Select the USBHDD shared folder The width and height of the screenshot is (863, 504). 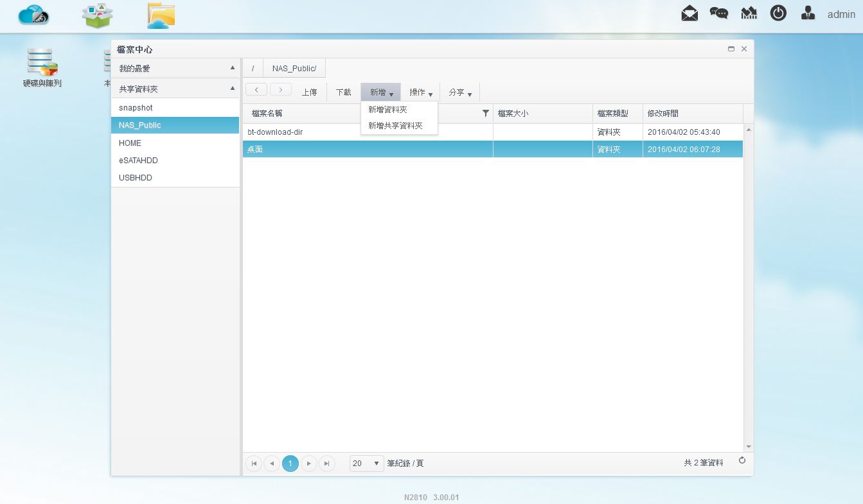[x=175, y=178]
